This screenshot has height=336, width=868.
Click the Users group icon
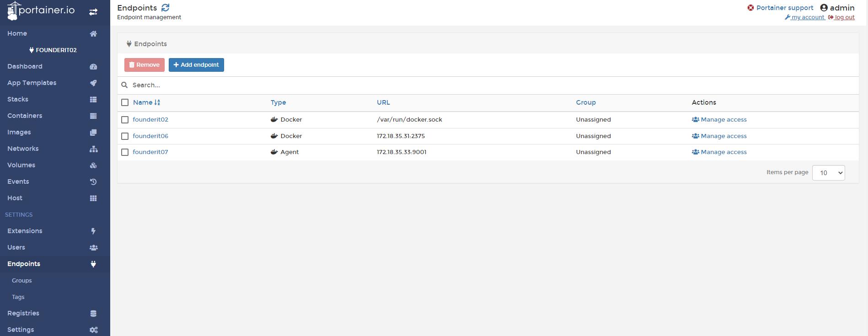pyautogui.click(x=93, y=248)
